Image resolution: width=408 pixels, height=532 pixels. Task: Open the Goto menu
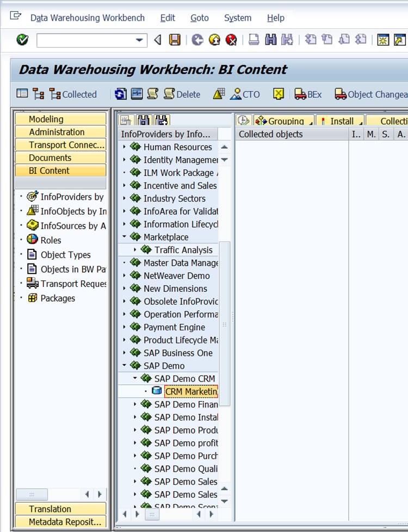[x=200, y=17]
